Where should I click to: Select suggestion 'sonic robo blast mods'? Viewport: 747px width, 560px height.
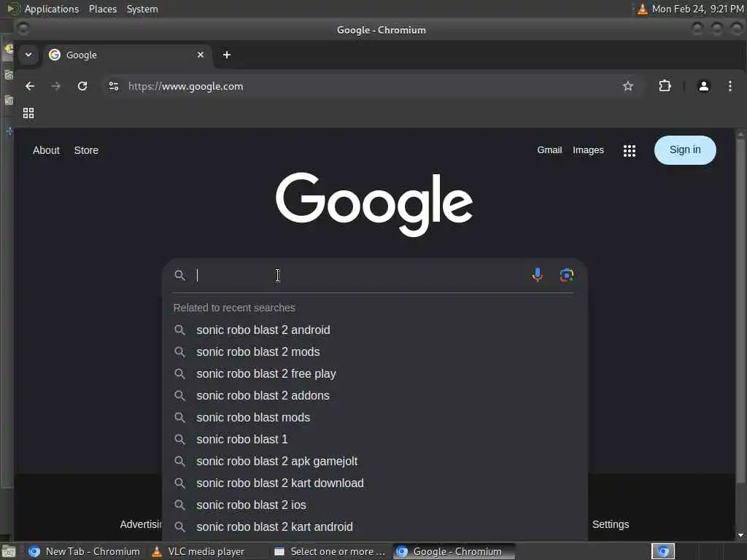pyautogui.click(x=374, y=418)
